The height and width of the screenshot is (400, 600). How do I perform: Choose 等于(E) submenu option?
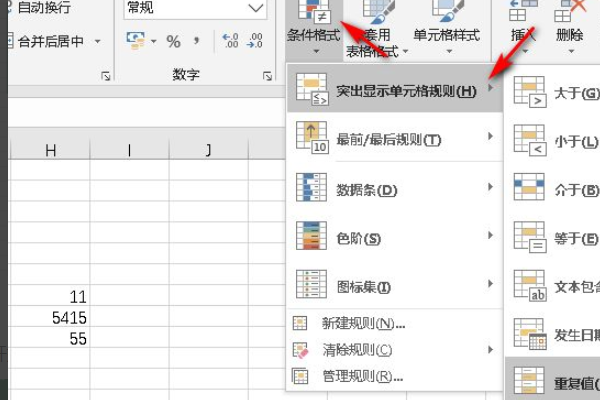pyautogui.click(x=553, y=237)
